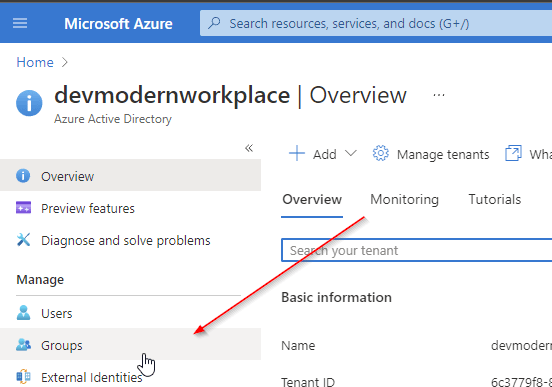Switch to the Monitoring tab

[404, 200]
